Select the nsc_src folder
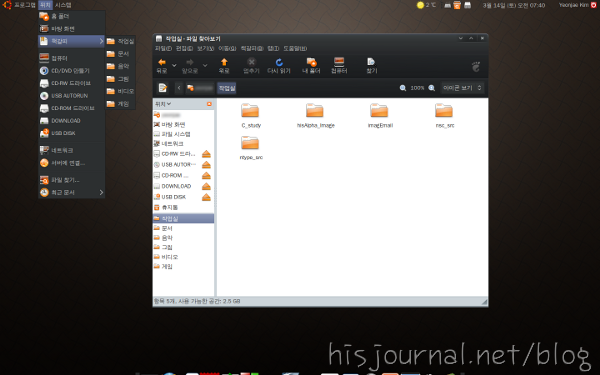This screenshot has height=375, width=600. coord(445,115)
